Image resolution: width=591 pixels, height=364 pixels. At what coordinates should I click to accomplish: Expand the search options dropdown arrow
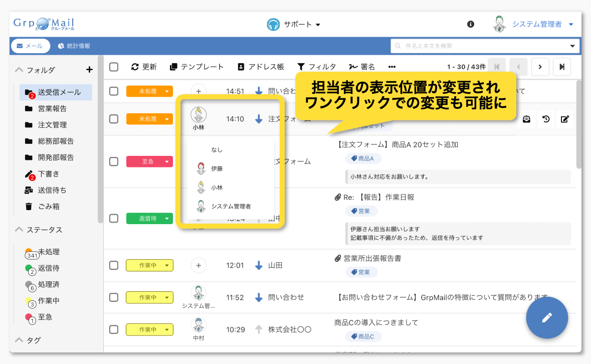572,46
